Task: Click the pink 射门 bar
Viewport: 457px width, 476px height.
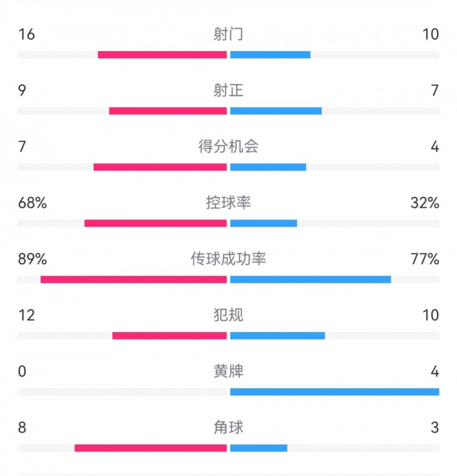Action: (162, 55)
